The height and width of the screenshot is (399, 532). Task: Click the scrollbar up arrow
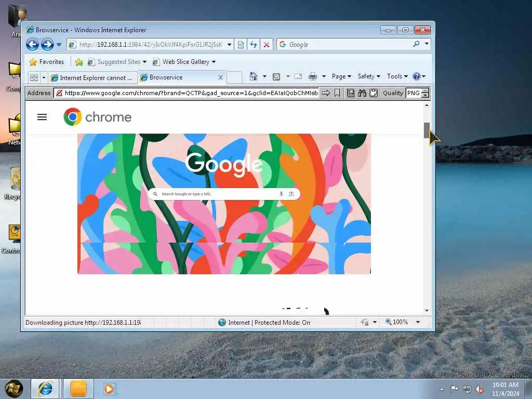[x=427, y=105]
